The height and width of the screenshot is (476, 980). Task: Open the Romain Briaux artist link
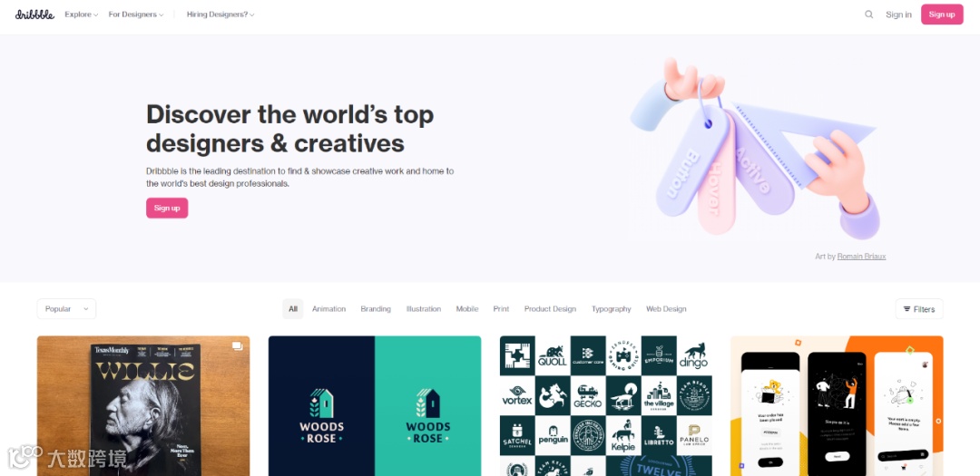pos(861,256)
